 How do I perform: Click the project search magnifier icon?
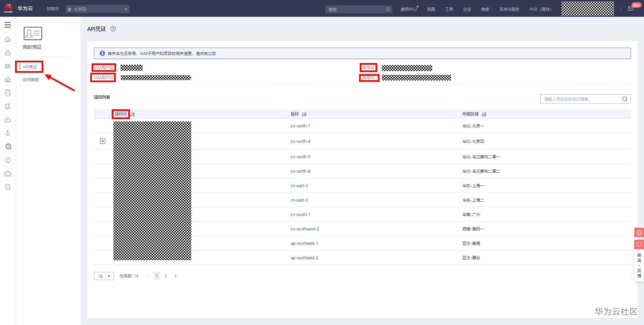(x=625, y=99)
